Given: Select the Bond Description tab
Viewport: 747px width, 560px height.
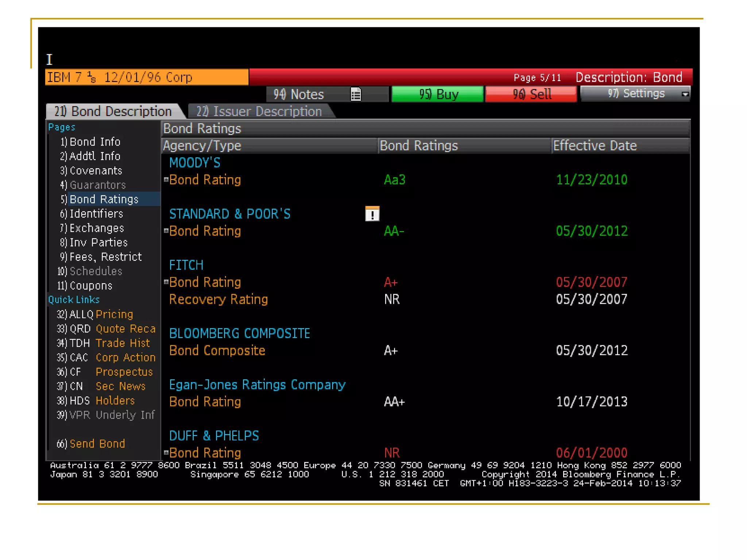Looking at the screenshot, I should click(x=113, y=112).
